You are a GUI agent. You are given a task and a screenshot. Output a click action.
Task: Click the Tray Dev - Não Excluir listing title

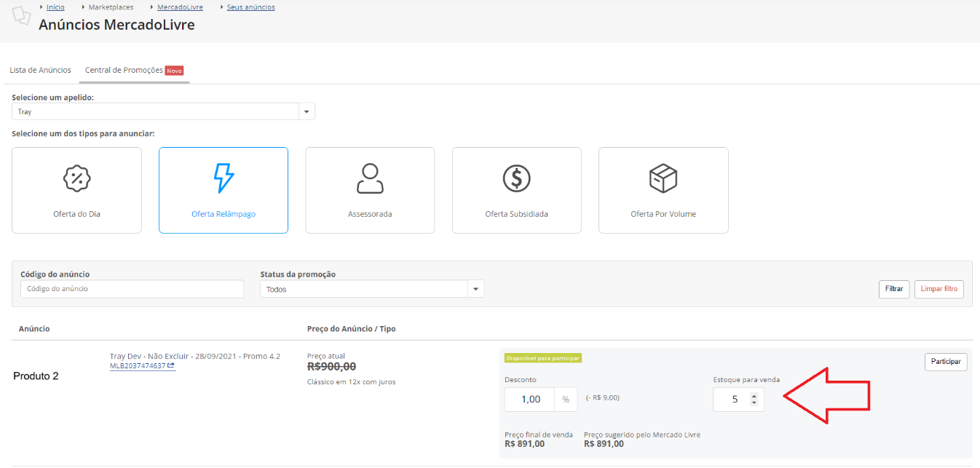pyautogui.click(x=194, y=356)
